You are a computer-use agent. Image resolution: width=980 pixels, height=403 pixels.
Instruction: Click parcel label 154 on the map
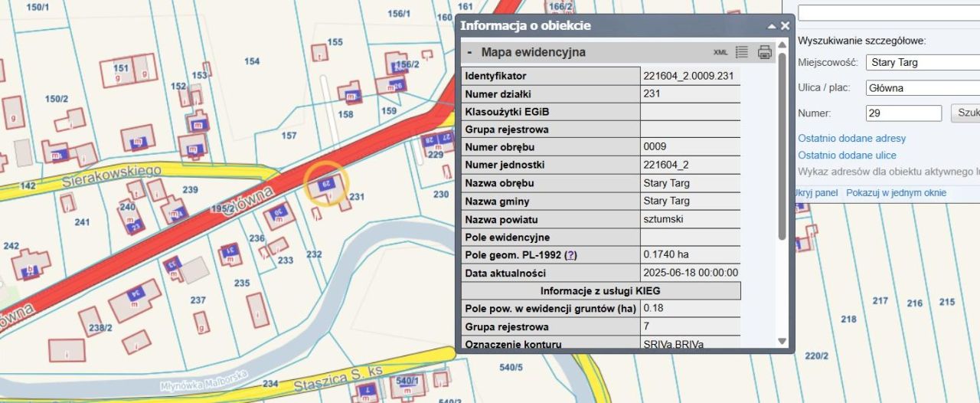[x=251, y=61]
